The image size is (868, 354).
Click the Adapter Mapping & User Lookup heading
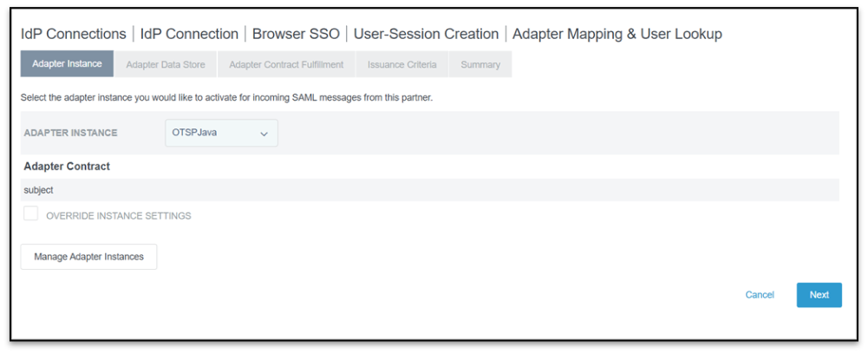coord(617,34)
